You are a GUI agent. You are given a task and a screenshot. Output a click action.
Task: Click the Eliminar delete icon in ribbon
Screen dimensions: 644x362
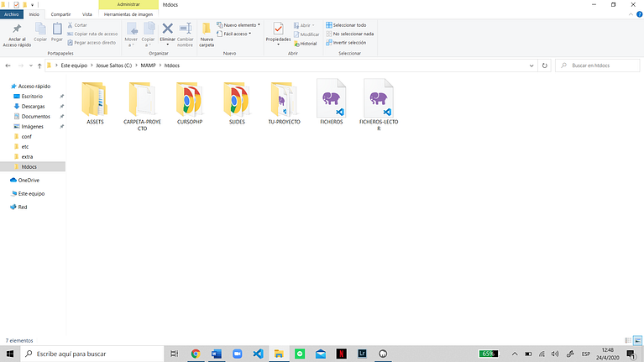pos(167,29)
